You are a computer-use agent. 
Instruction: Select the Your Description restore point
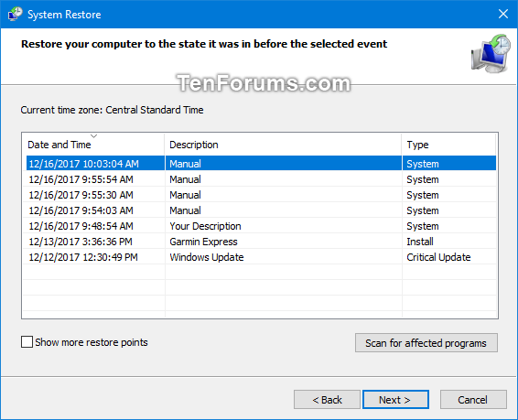pos(261,226)
